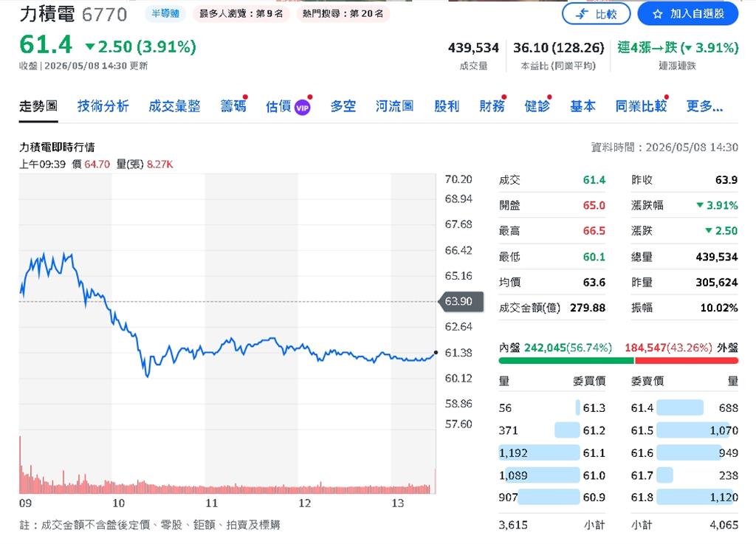Click the green 內盤 portion of ratio bar
This screenshot has width=756, height=544.
(x=566, y=360)
